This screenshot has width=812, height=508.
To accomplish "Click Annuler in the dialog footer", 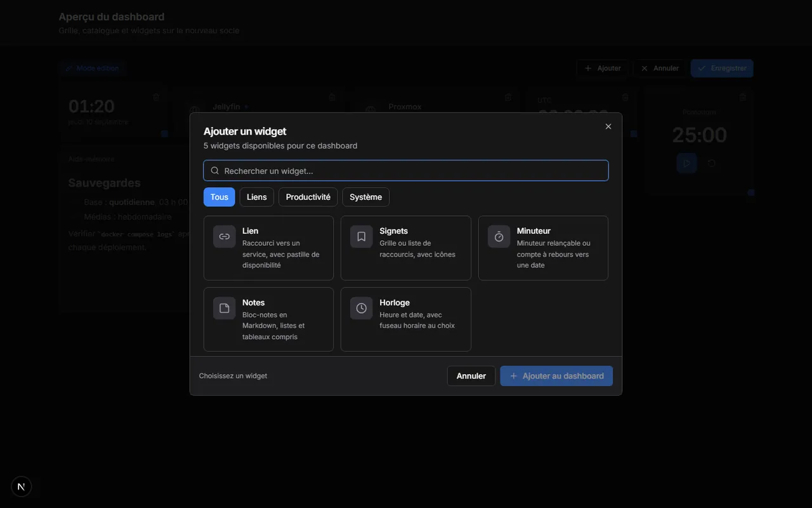I will [471, 376].
